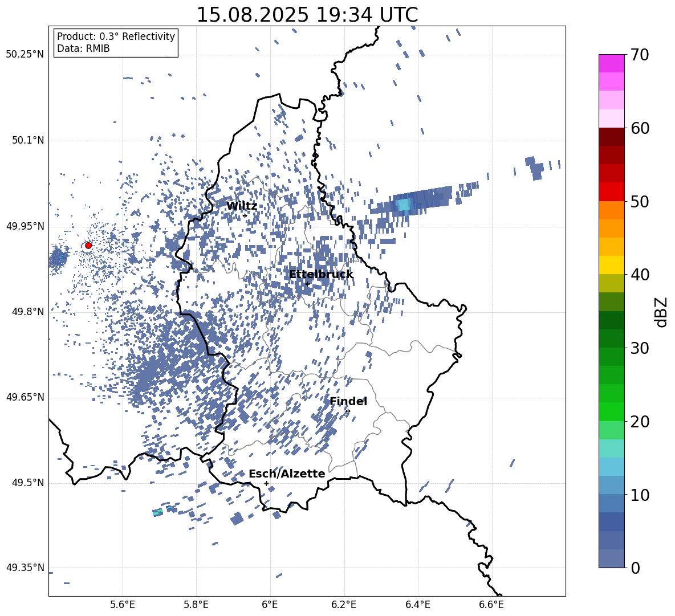
Task: Click the 49.65°N latitude label
Action: (x=25, y=397)
